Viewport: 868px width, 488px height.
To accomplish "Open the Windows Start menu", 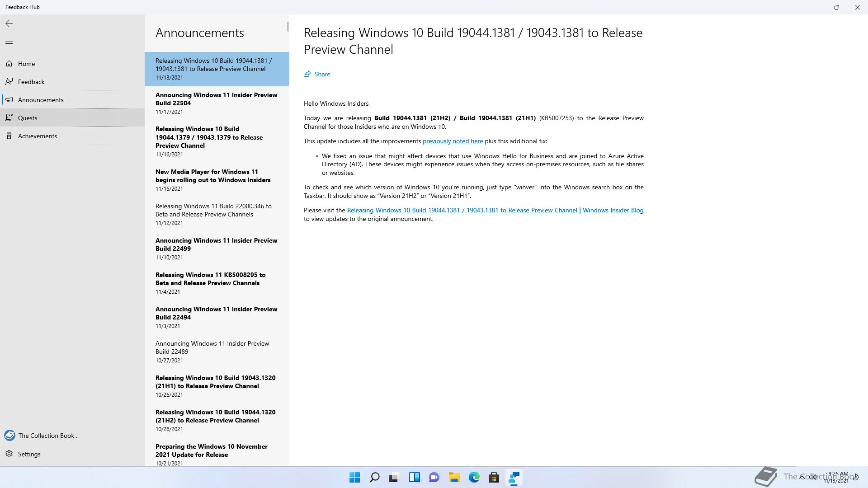I will click(x=355, y=477).
